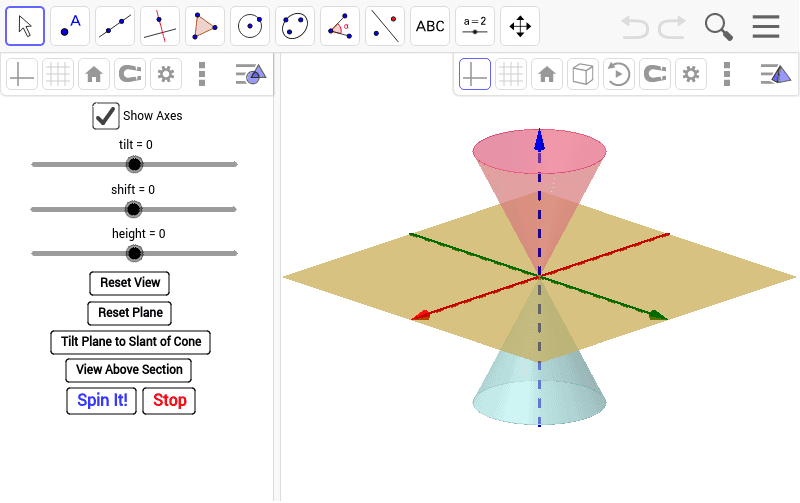Open the search magnifier
Viewport: 800px width, 503px height.
point(718,27)
